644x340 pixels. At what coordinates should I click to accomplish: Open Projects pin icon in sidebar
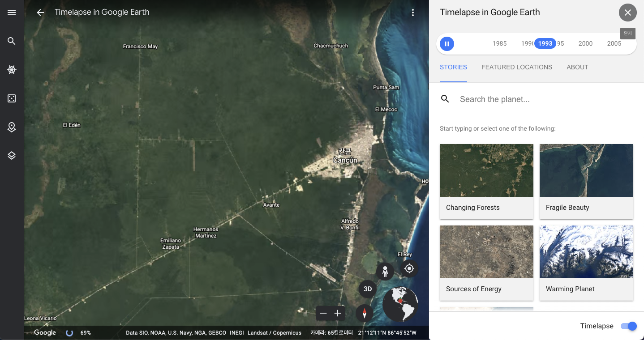pos(12,127)
